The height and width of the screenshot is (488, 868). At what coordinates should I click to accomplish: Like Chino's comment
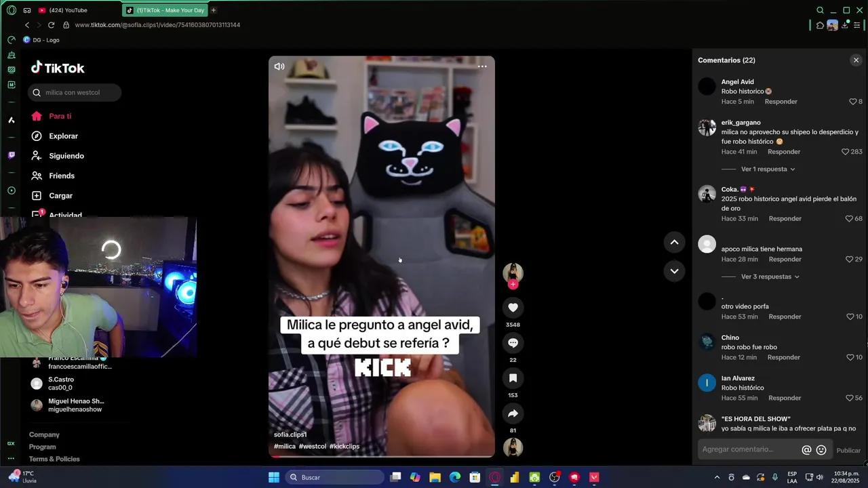coord(850,357)
